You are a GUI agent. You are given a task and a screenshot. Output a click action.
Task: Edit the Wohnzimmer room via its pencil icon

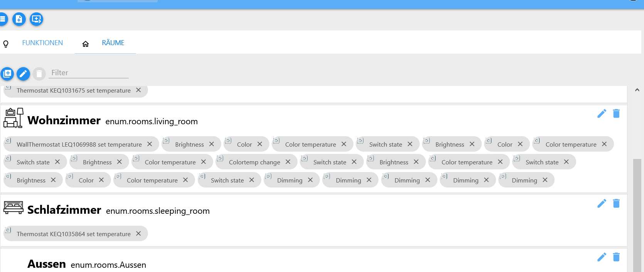602,113
